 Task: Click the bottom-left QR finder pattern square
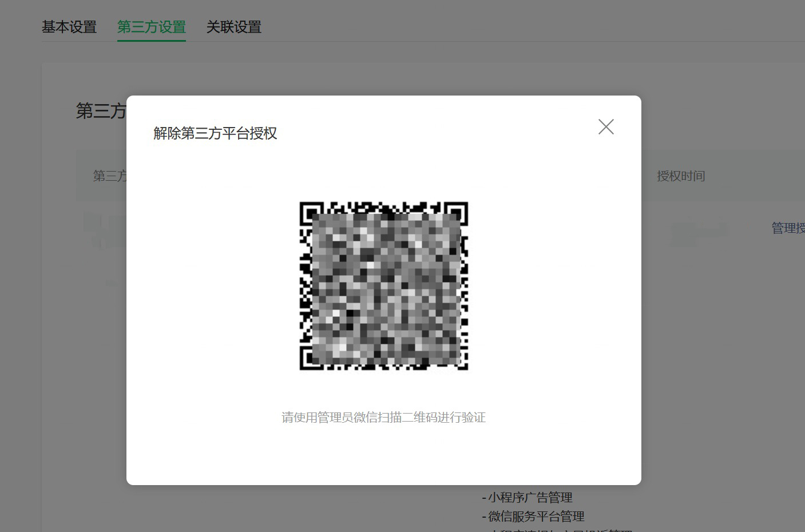310,360
